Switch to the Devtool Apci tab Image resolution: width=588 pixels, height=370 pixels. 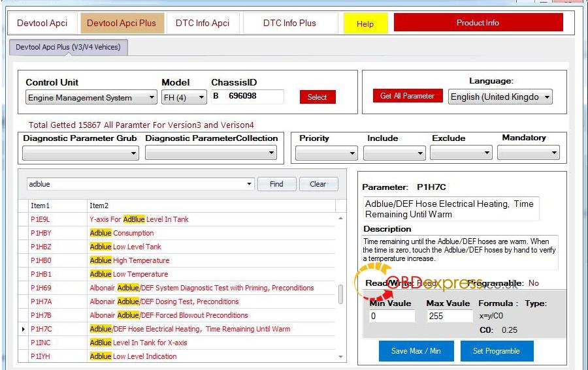(x=42, y=23)
